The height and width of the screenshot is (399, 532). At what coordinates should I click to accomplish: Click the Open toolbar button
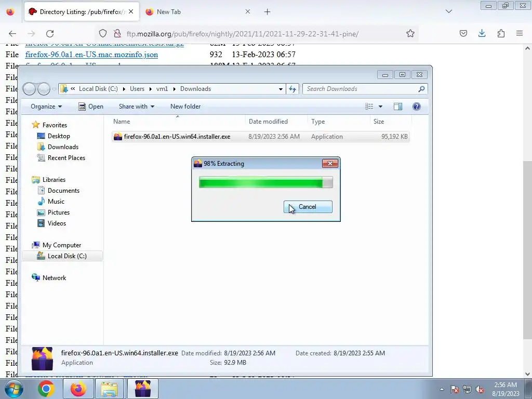91,106
